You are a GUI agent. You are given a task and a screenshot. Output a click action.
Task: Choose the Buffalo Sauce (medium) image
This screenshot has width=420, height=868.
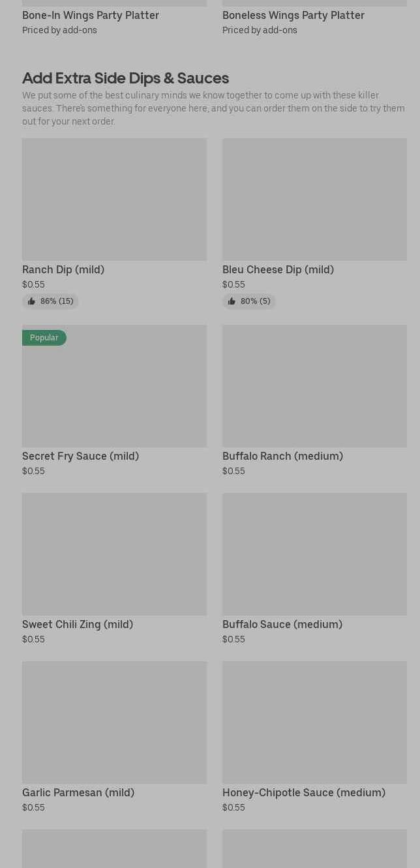(x=314, y=554)
